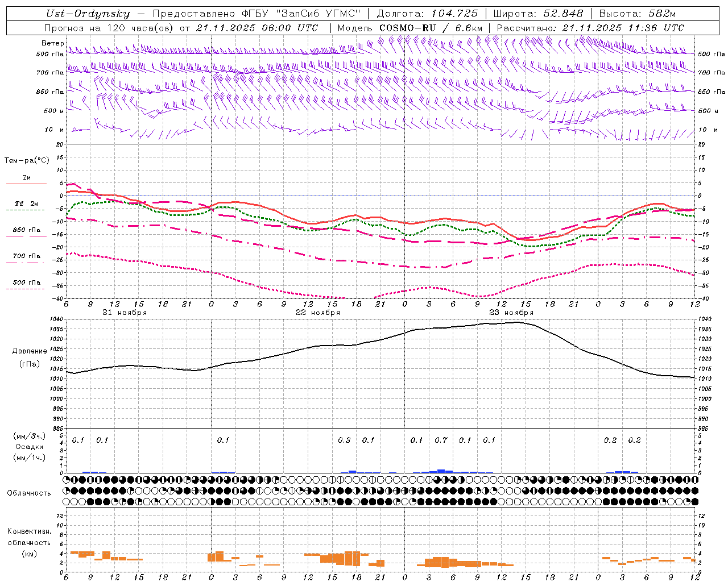The image size is (728, 582).
Task: Select the "Широта: 52.848" header field
Action: click(538, 14)
